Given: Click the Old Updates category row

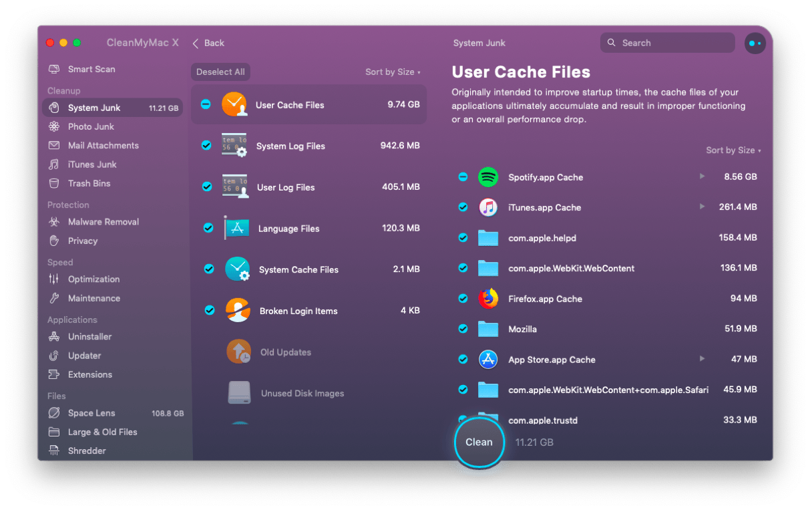Looking at the screenshot, I should click(309, 352).
